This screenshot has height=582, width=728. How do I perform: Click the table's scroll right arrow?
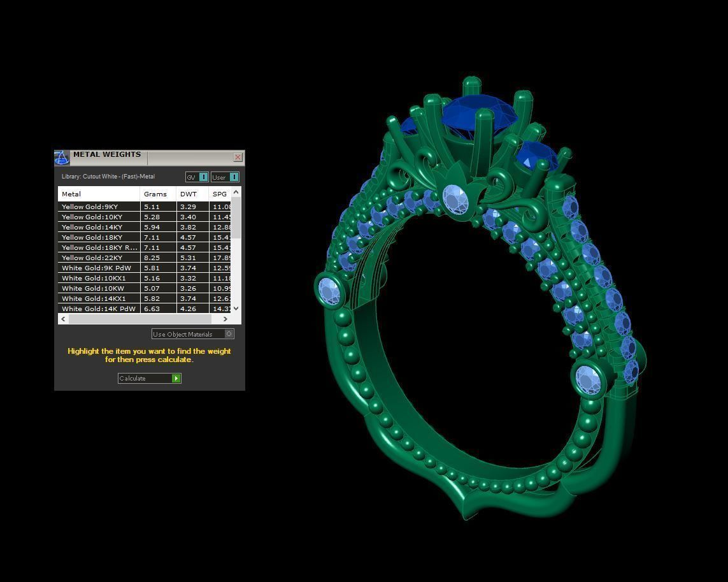(225, 319)
